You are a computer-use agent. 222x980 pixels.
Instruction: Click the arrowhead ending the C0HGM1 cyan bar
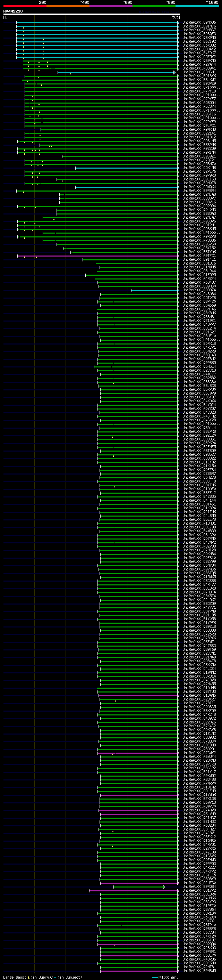174,72
